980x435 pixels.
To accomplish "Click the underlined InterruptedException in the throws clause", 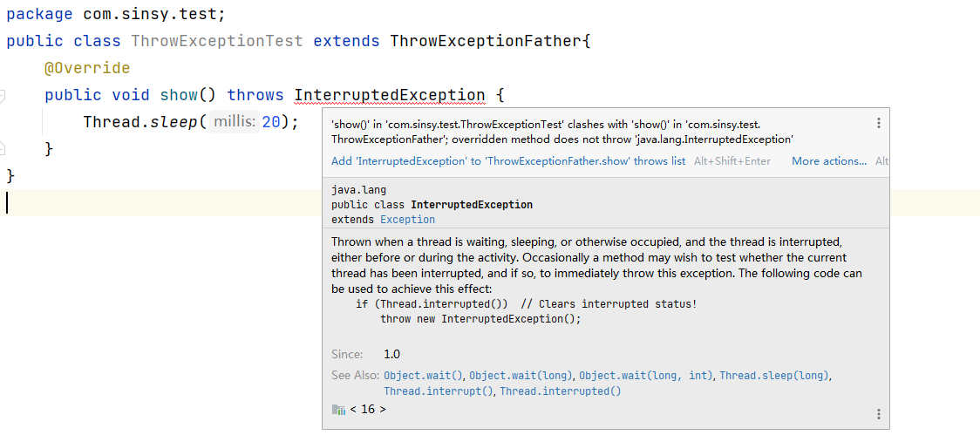I will (x=389, y=96).
